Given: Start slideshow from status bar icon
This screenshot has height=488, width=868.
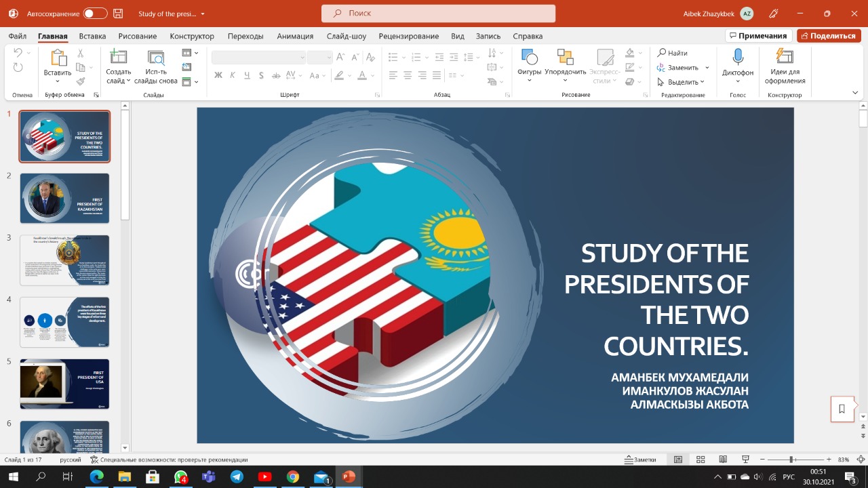Looking at the screenshot, I should 745,460.
